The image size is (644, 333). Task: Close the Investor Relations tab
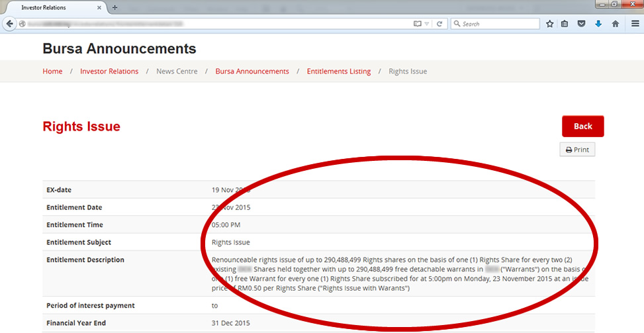coord(100,7)
